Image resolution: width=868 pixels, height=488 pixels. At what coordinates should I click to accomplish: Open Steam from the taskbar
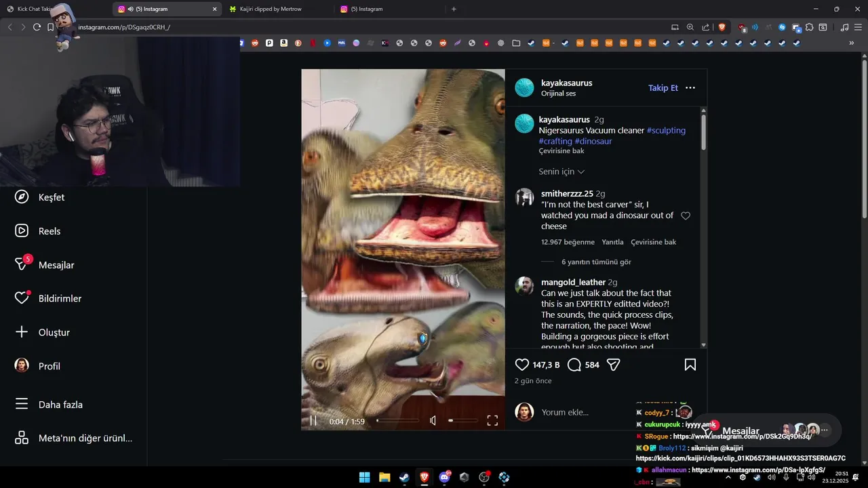coord(404,477)
